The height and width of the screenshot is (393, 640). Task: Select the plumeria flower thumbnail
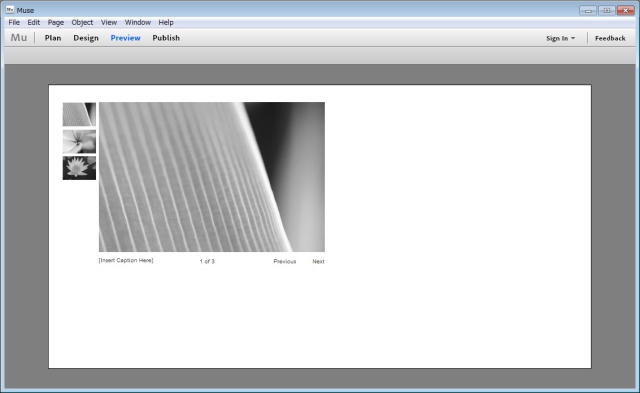click(x=79, y=142)
